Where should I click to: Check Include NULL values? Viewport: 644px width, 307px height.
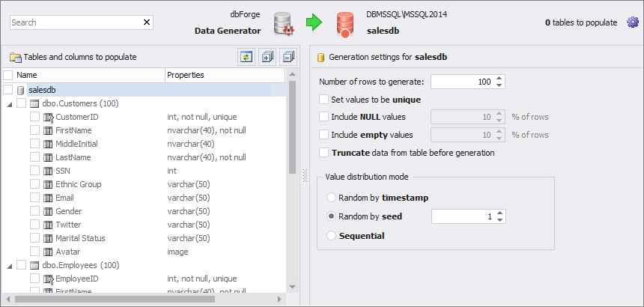click(324, 117)
